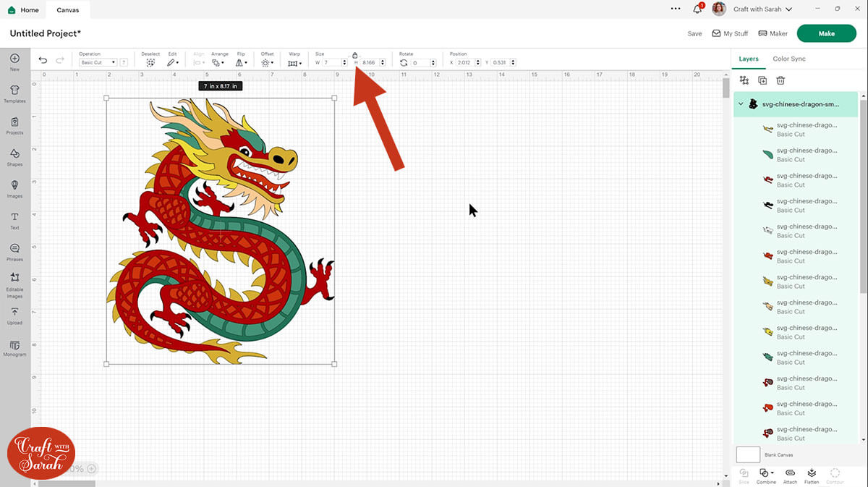Open the Images library

[x=14, y=189]
